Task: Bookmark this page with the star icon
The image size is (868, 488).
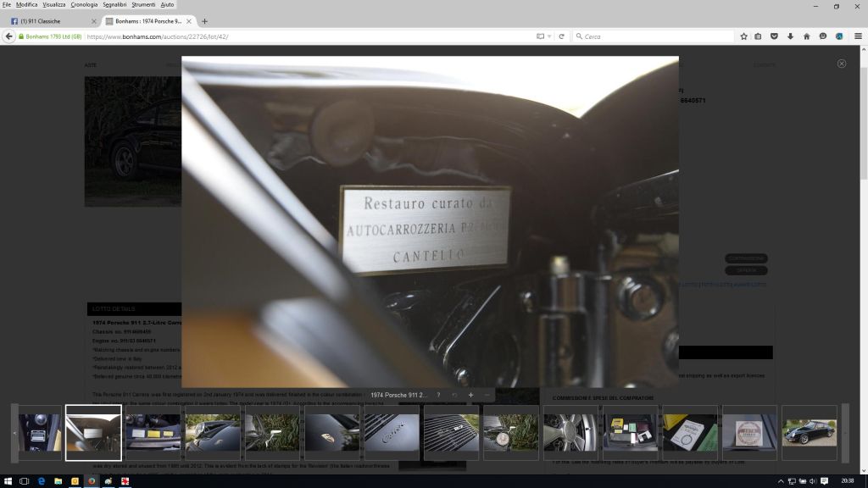Action: pos(743,36)
